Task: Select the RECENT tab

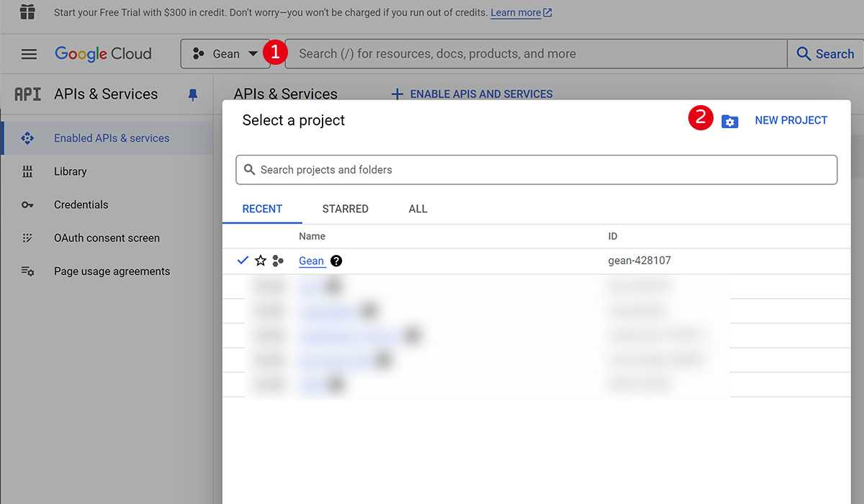Action: (x=262, y=209)
